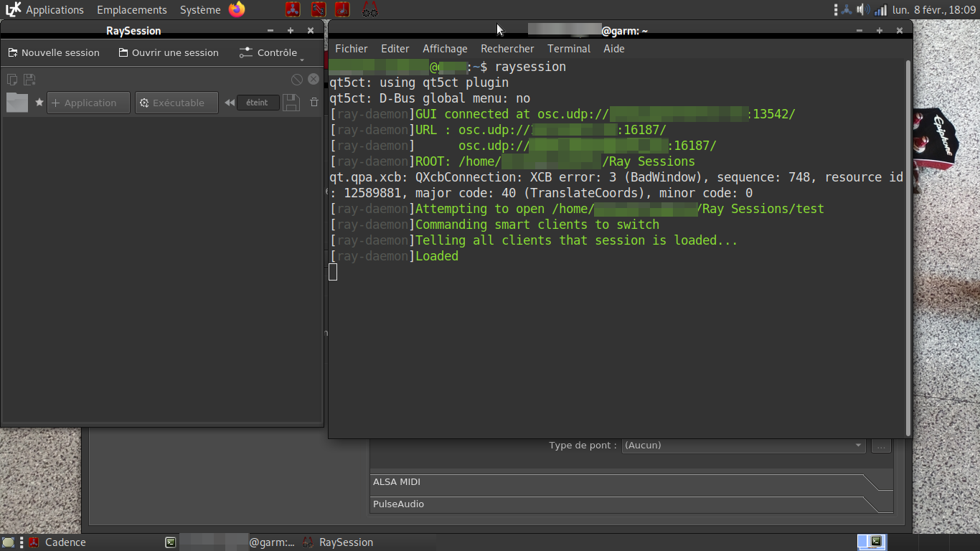Click Ouvrir une session button
980x551 pixels.
coord(169,52)
